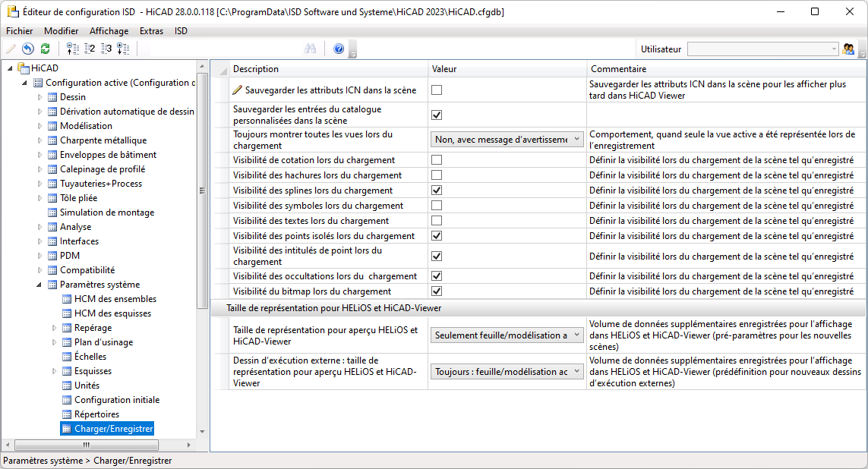The width and height of the screenshot is (868, 469).
Task: Click the binoculars search icon
Action: click(x=310, y=49)
